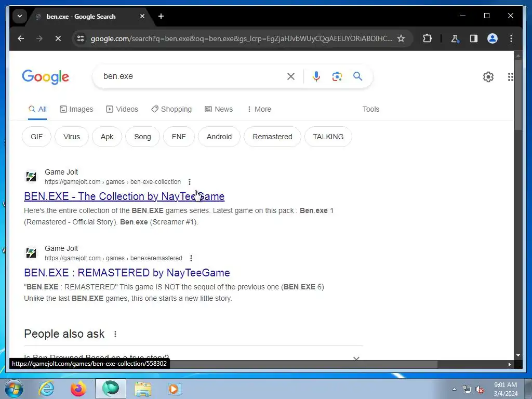The height and width of the screenshot is (399, 532).
Task: Open a new tab with plus button
Action: click(x=161, y=16)
